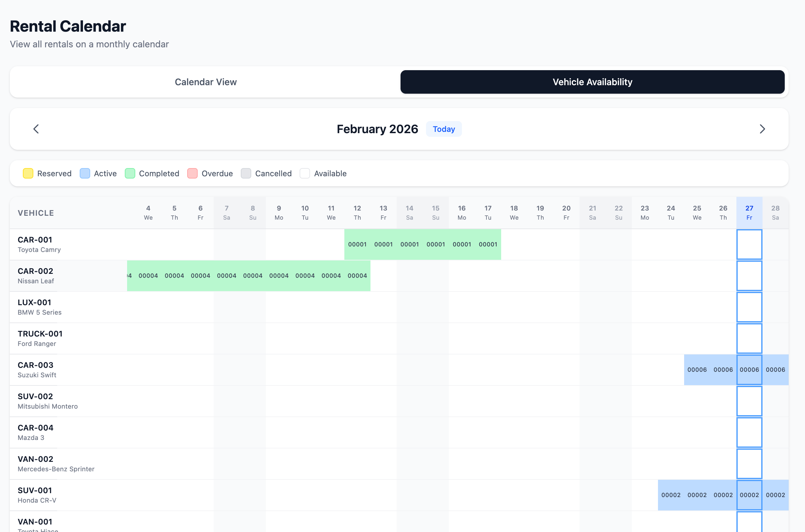Switch to Calendar View tab
Image resolution: width=805 pixels, height=532 pixels.
pos(206,82)
